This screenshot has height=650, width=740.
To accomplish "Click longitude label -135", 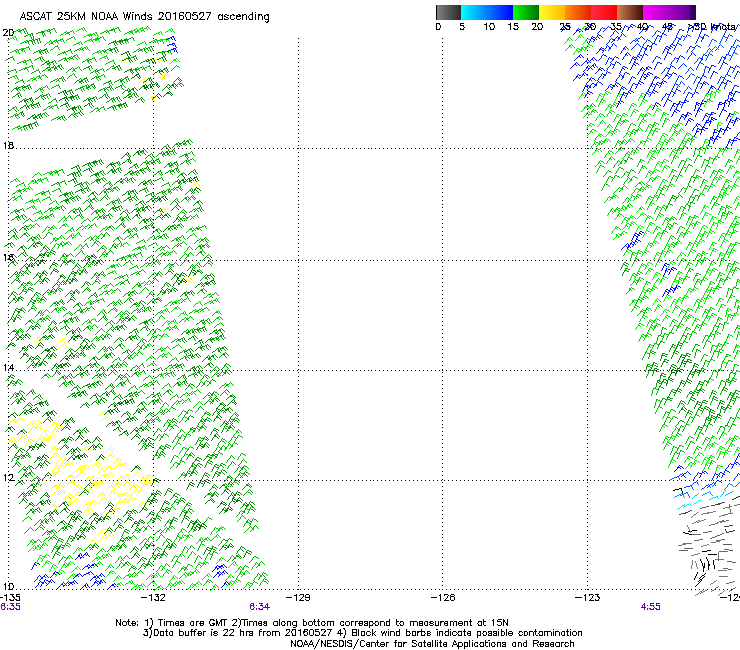I will tap(10, 598).
